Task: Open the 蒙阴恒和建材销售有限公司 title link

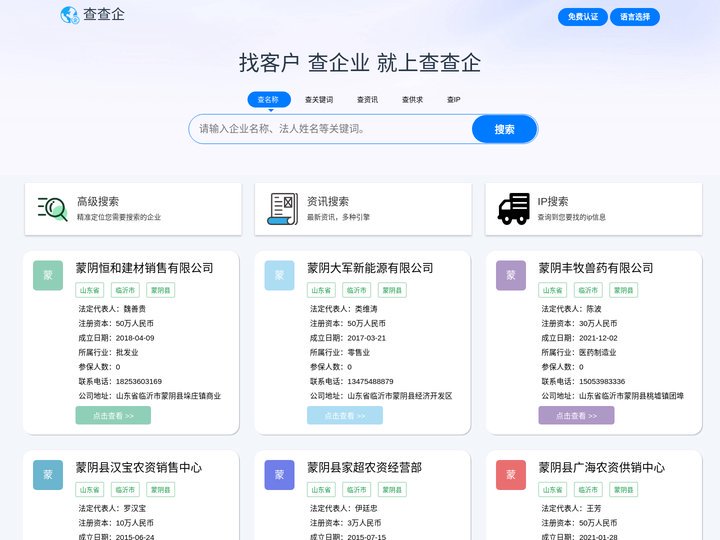Action: click(145, 268)
